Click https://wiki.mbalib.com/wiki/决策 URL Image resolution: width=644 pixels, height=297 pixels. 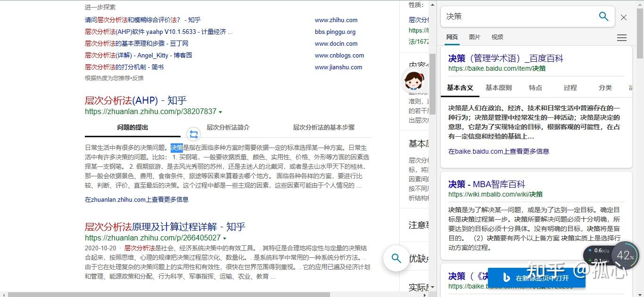click(x=495, y=194)
